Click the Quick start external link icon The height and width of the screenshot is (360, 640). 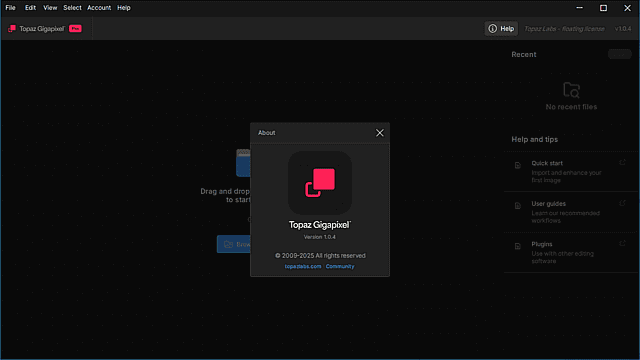point(622,162)
